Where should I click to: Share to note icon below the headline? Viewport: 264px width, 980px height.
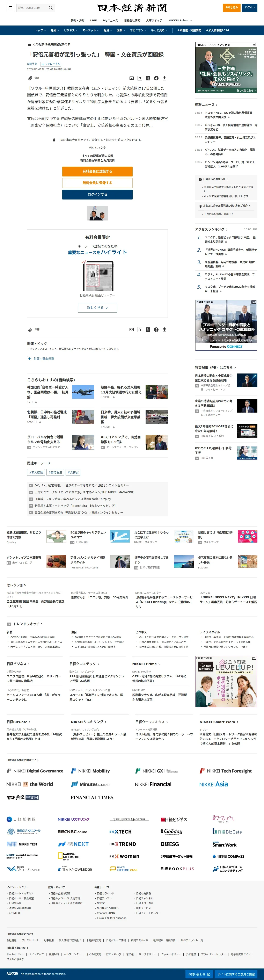pos(140,78)
